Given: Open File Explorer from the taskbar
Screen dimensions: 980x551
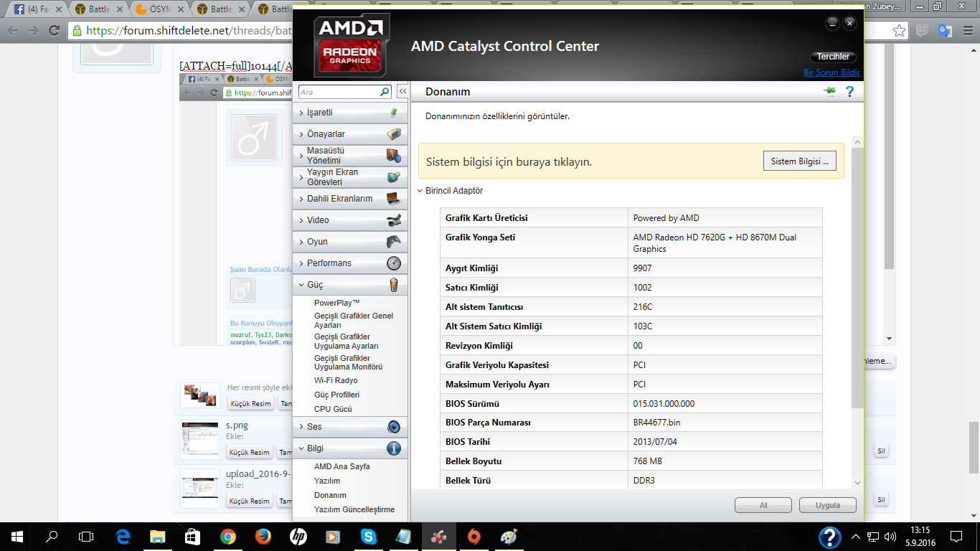Looking at the screenshot, I should click(x=158, y=537).
